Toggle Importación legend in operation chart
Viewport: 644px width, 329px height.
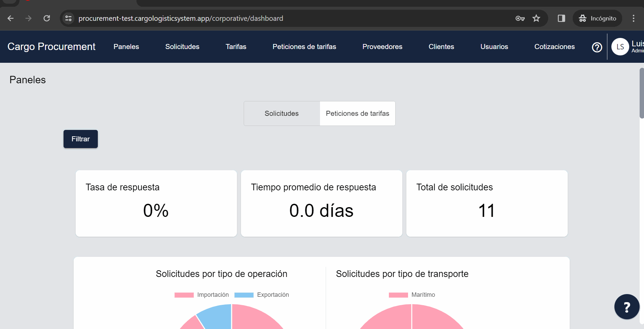coord(202,295)
